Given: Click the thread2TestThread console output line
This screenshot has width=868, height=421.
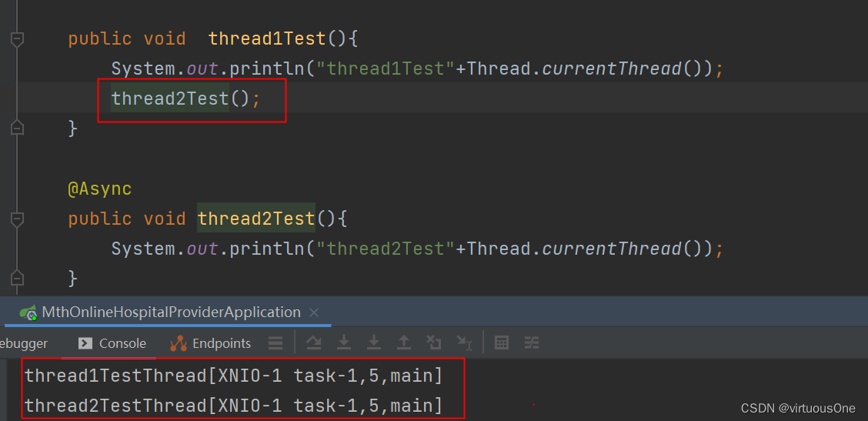Looking at the screenshot, I should (x=233, y=405).
